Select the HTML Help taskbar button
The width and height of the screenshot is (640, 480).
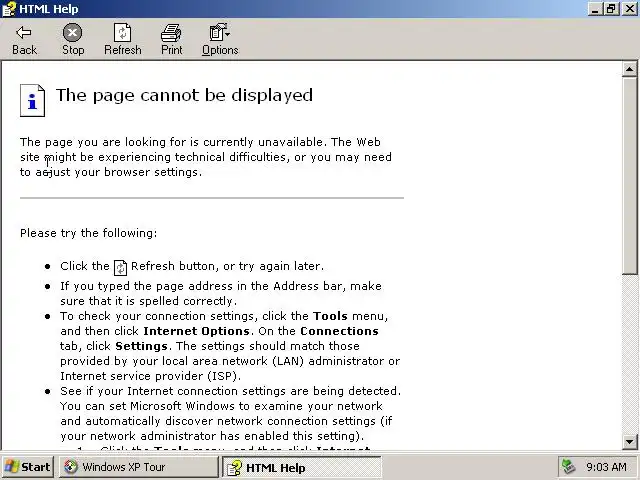(x=302, y=467)
